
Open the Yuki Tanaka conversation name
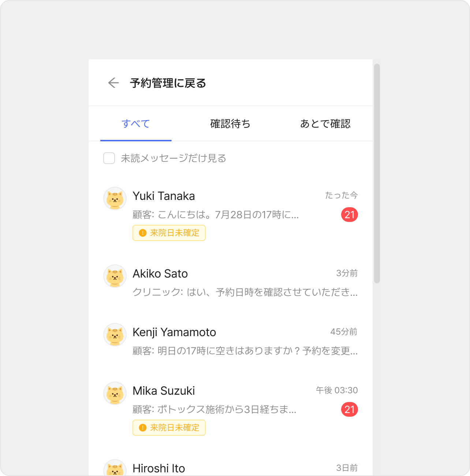pos(164,196)
